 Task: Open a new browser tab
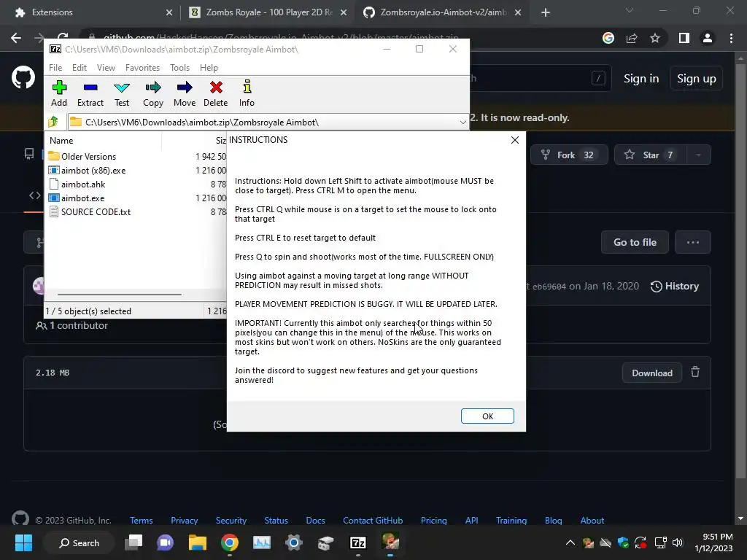[546, 13]
